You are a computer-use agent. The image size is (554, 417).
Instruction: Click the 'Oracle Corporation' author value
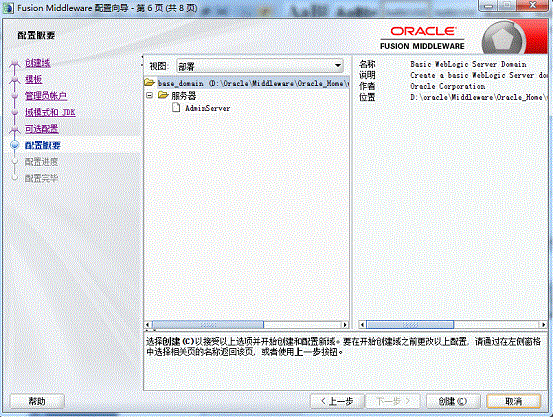click(448, 86)
